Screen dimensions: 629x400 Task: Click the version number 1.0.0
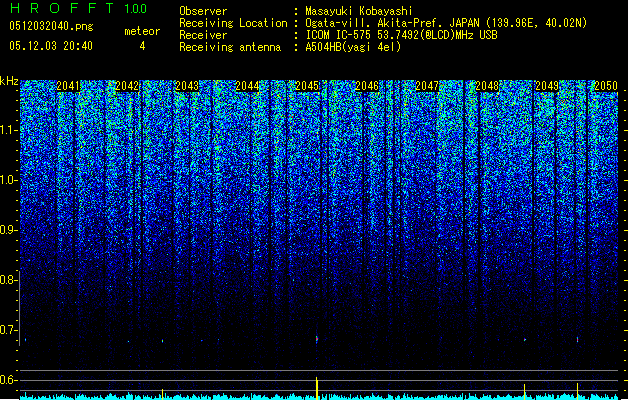pos(135,8)
